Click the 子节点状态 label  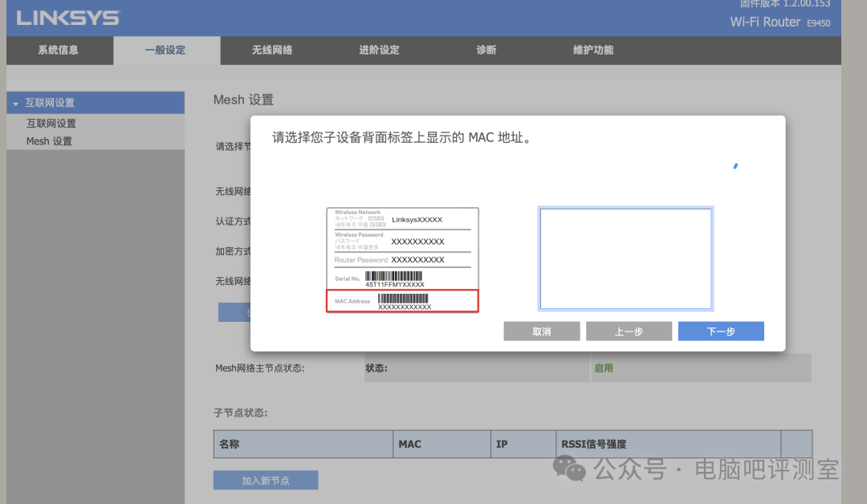click(x=241, y=413)
